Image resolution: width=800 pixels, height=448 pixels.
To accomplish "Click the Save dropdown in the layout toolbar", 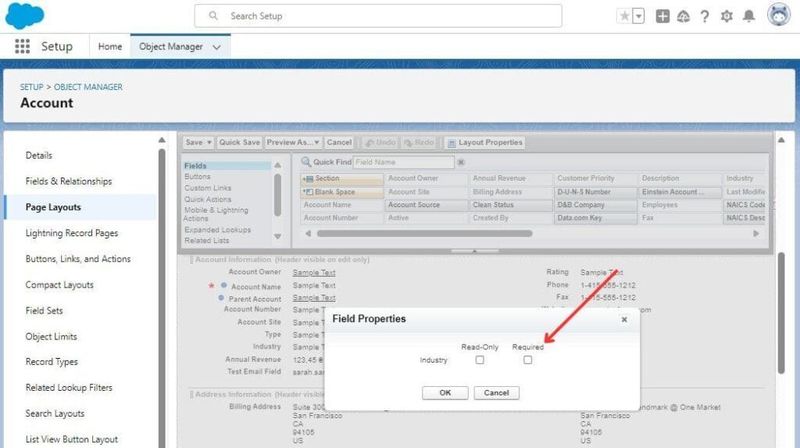I will 198,142.
